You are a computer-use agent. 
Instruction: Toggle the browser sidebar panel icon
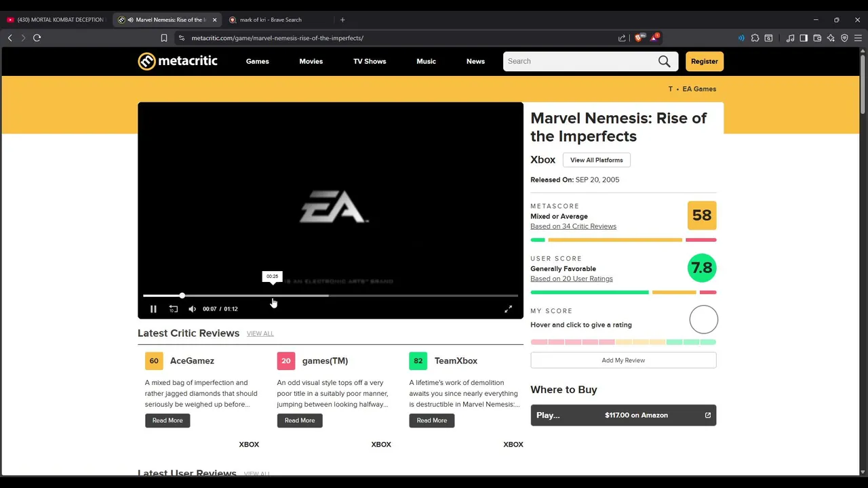coord(804,38)
